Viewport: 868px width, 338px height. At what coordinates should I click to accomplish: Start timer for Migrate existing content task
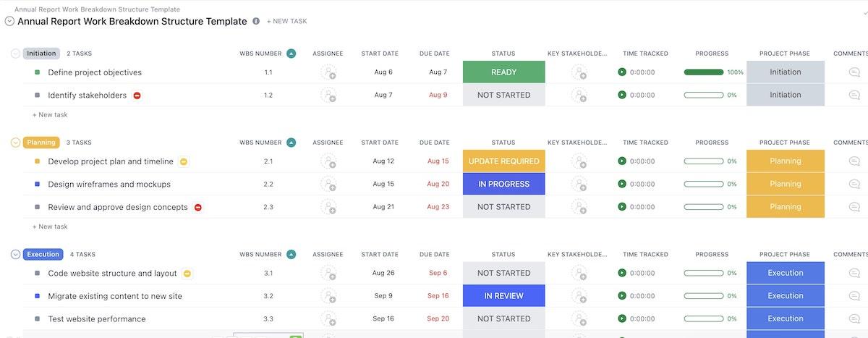coord(621,296)
